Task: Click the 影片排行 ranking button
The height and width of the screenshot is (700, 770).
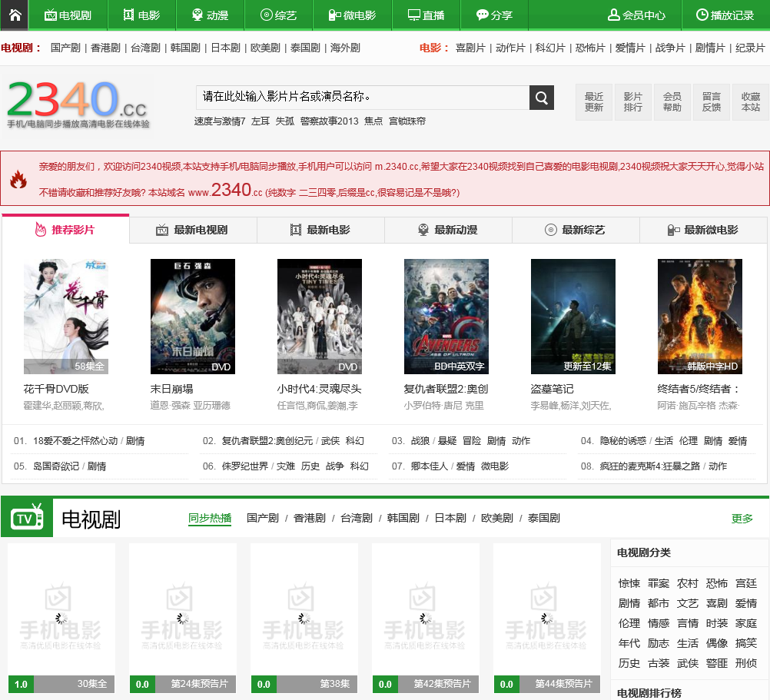Action: click(x=633, y=102)
